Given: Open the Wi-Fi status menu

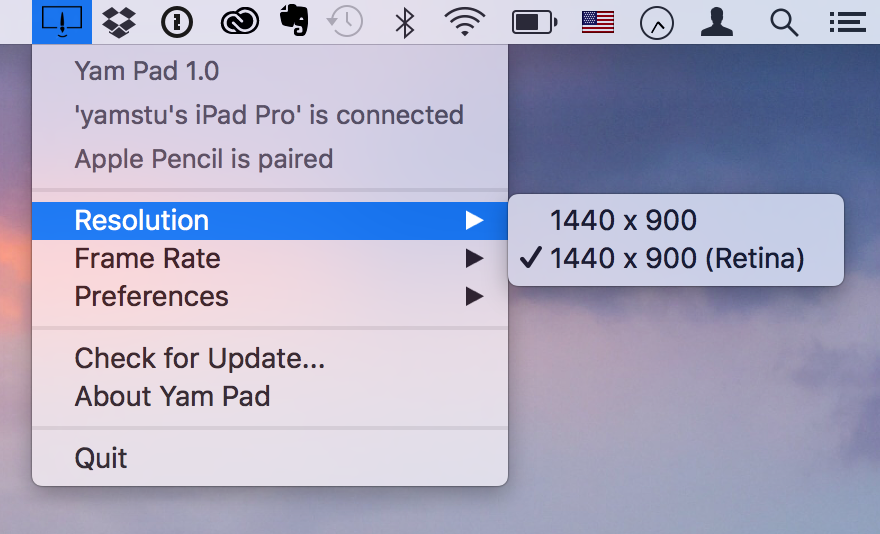Looking at the screenshot, I should pyautogui.click(x=465, y=22).
